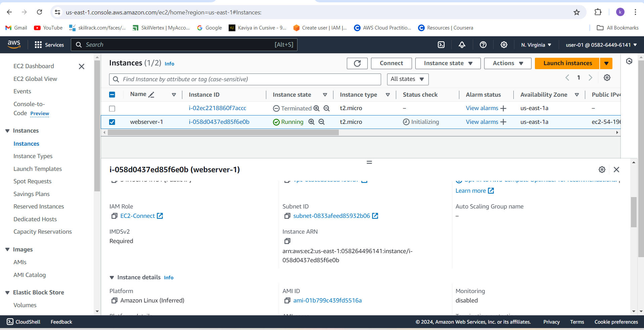
Task: Copy the Platform value
Action: click(114, 300)
